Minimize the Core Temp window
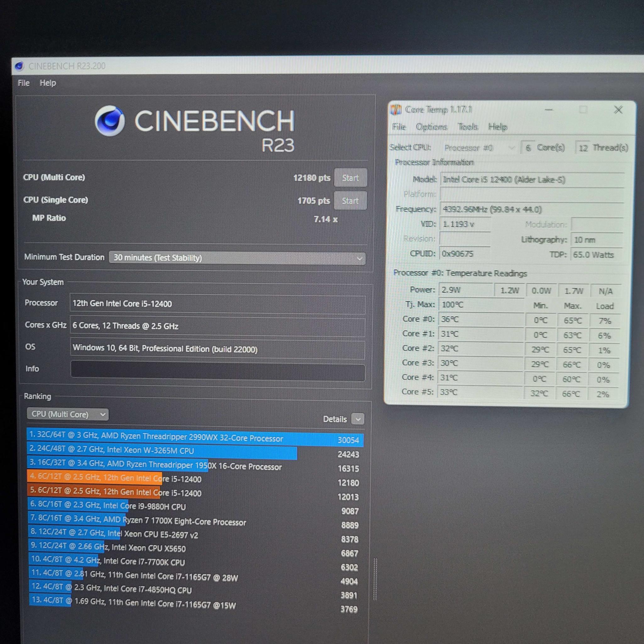Viewport: 644px width, 644px height. tap(549, 110)
